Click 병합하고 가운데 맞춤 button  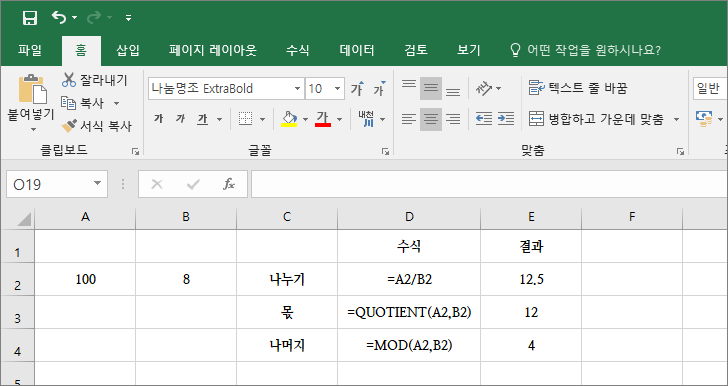(x=597, y=119)
